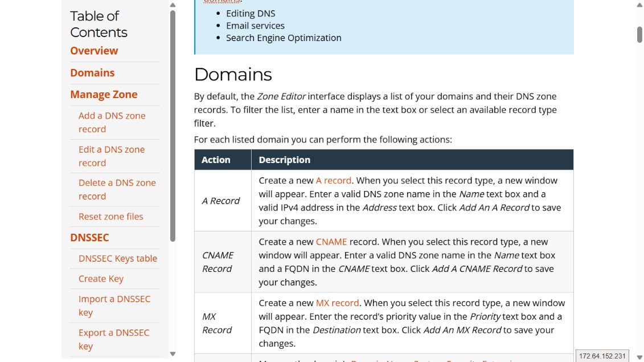Screen dimensions: 644x362
Task: Click the Action column header
Action: point(223,160)
